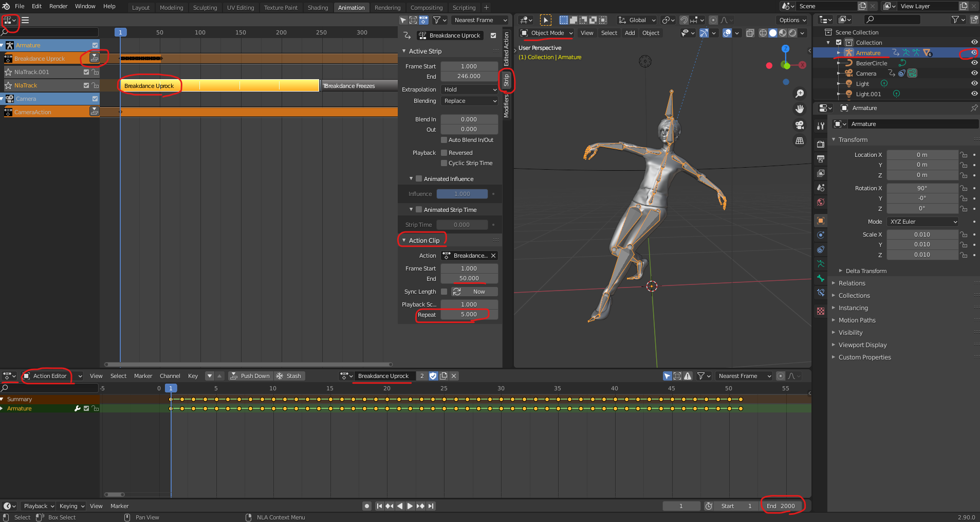Toggle Cyclic Strip Time checkbox
This screenshot has width=980, height=522.
[x=444, y=163]
